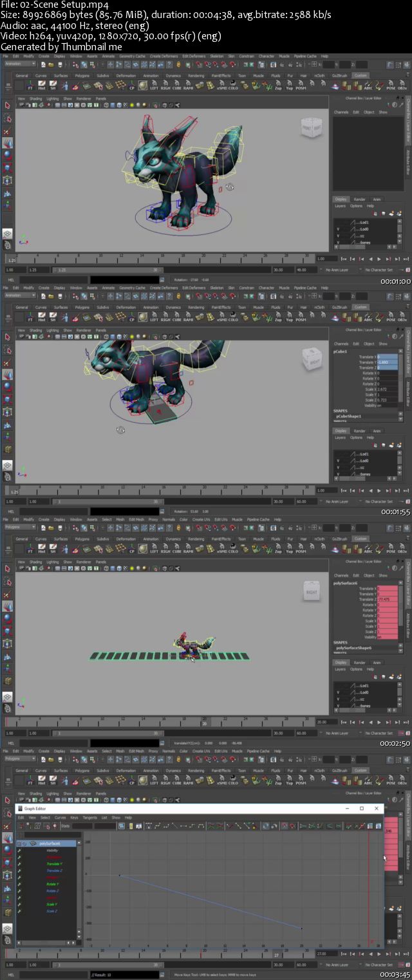The width and height of the screenshot is (412, 980).
Task: Select the Scale Z attribute in the Graph Editor
Action: pyautogui.click(x=51, y=911)
